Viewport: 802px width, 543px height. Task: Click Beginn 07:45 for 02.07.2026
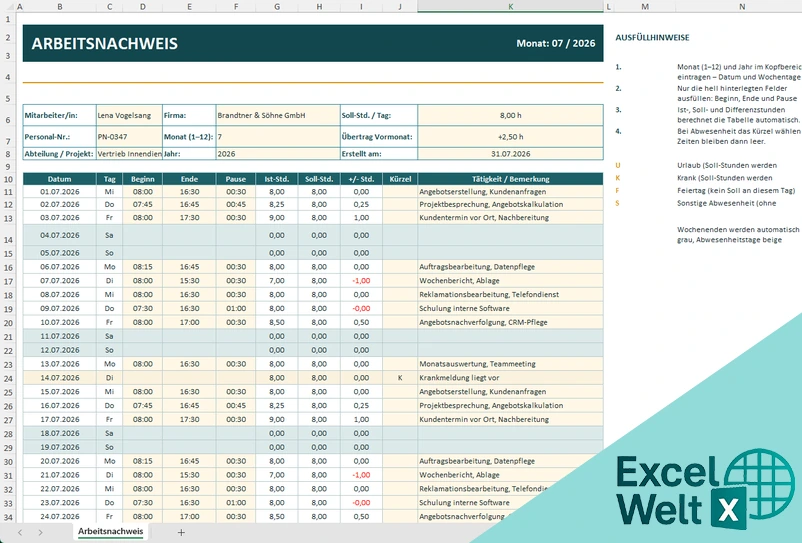click(143, 205)
